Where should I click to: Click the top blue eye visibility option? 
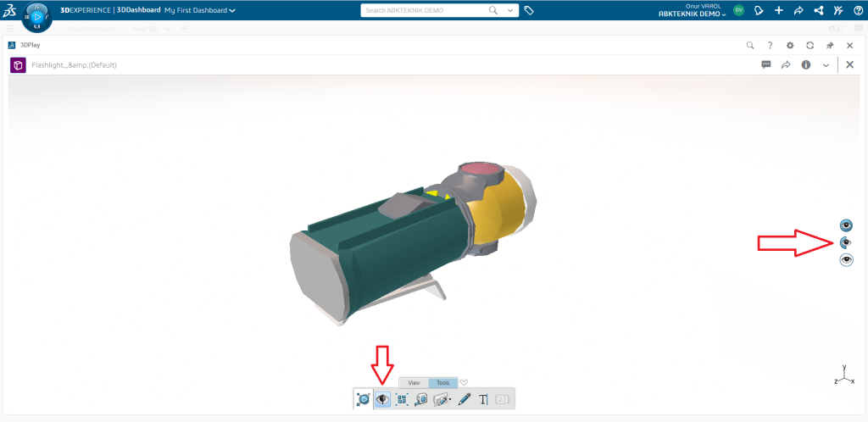tap(846, 225)
